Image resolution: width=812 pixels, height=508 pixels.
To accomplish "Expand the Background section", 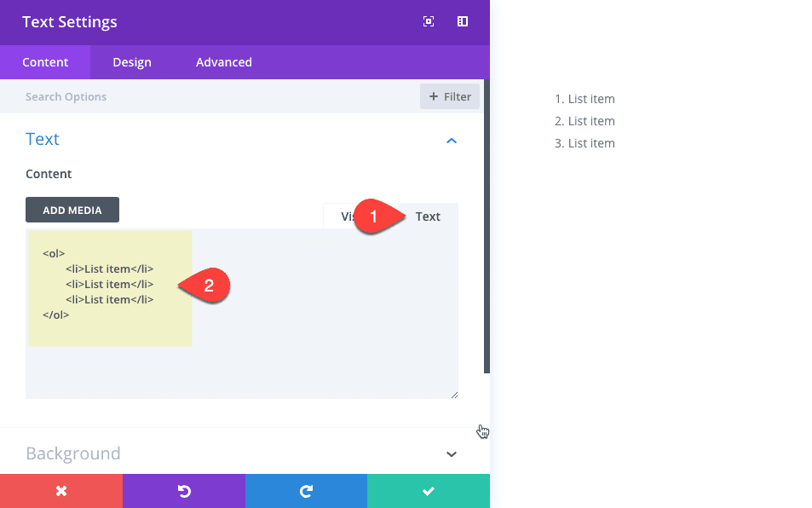I will click(x=451, y=453).
